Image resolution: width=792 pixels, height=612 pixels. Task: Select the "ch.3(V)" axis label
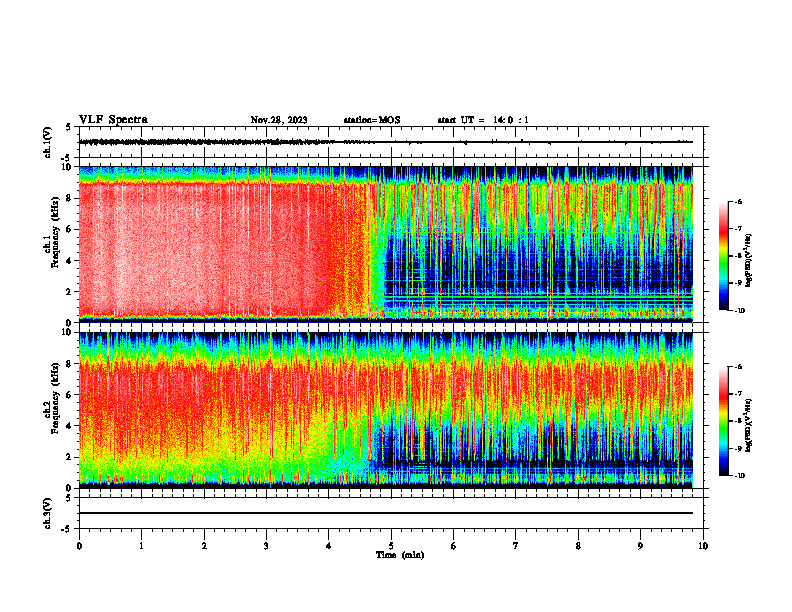(48, 513)
